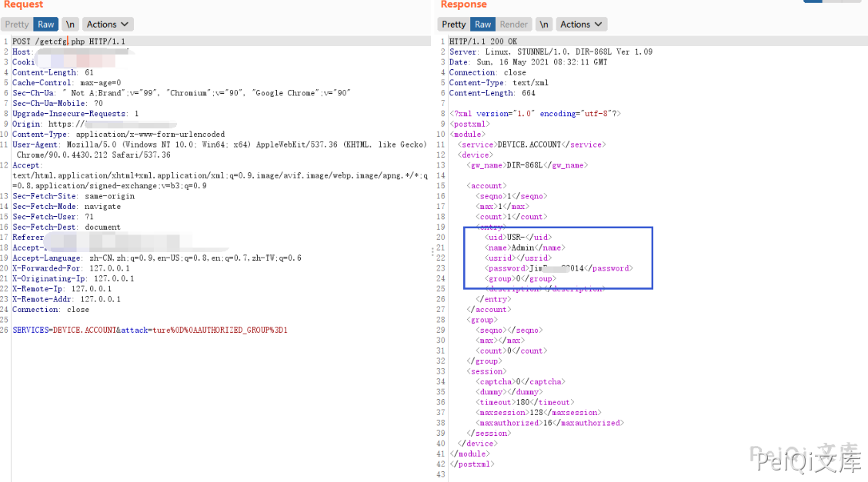
Task: Click the captcha 0 xml line
Action: pos(520,382)
